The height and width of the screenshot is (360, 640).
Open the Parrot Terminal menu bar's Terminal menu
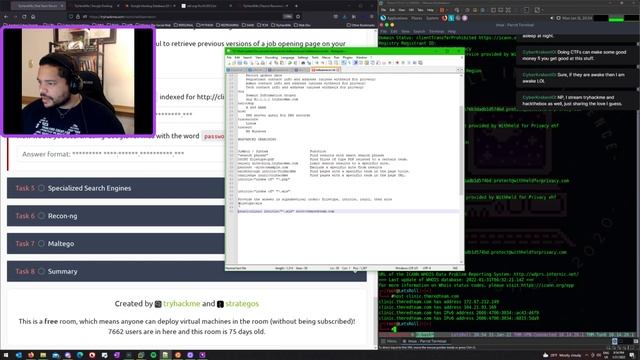tap(436, 31)
